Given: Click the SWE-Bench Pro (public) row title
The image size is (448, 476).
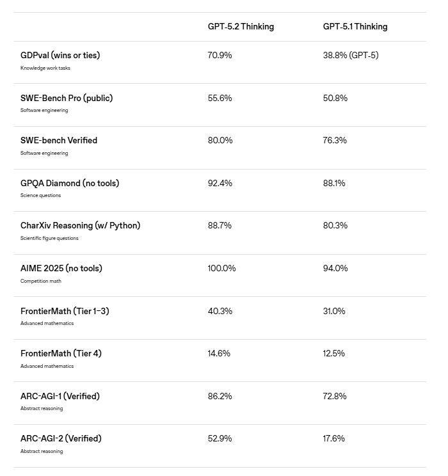Looking at the screenshot, I should tap(67, 99).
